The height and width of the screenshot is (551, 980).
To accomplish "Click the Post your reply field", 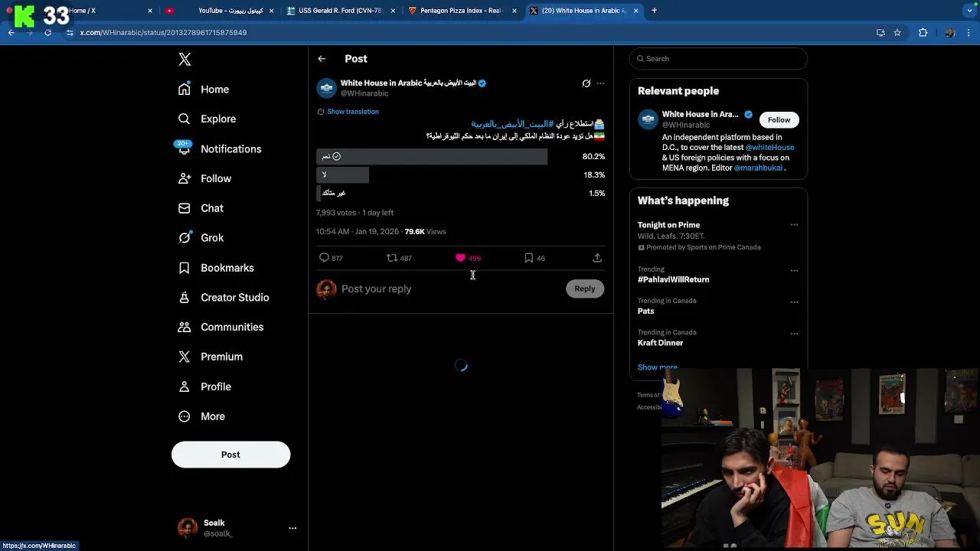I will point(452,289).
